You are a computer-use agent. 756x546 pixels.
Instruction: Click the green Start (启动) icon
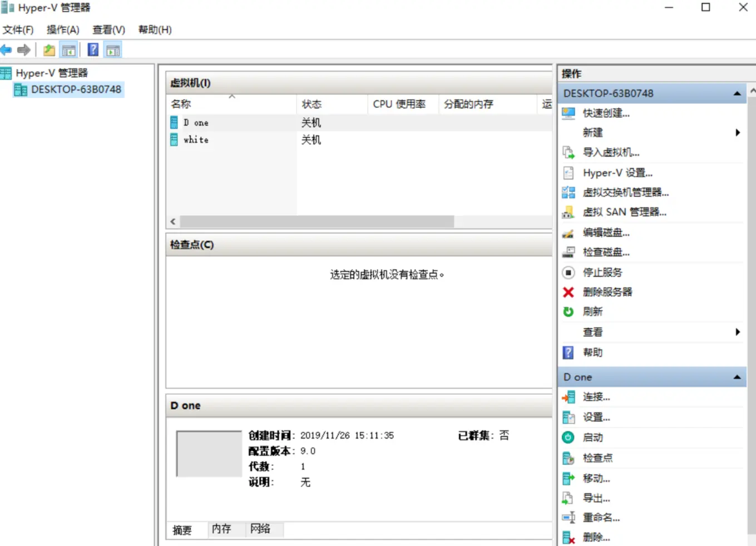click(569, 438)
